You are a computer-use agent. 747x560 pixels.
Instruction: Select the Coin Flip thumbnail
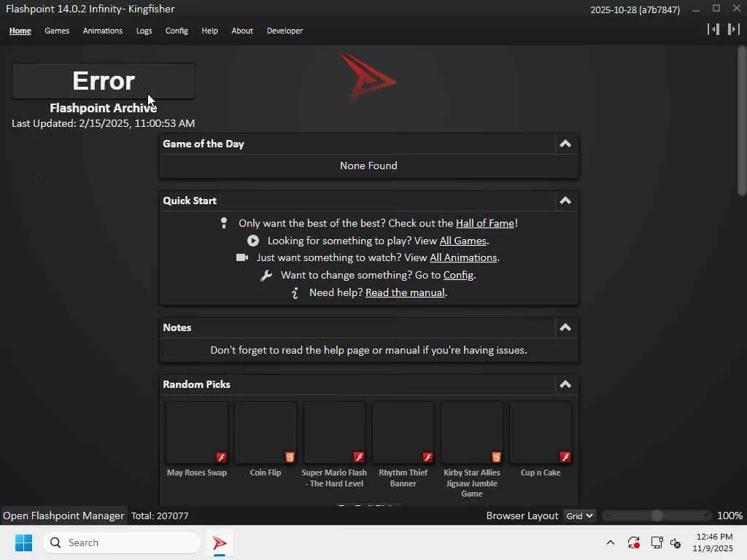click(x=266, y=432)
